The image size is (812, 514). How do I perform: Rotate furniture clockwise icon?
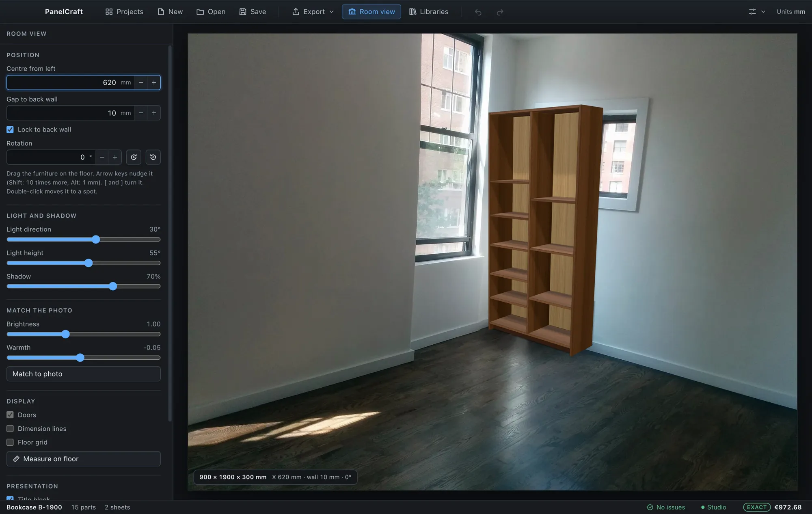tap(134, 157)
